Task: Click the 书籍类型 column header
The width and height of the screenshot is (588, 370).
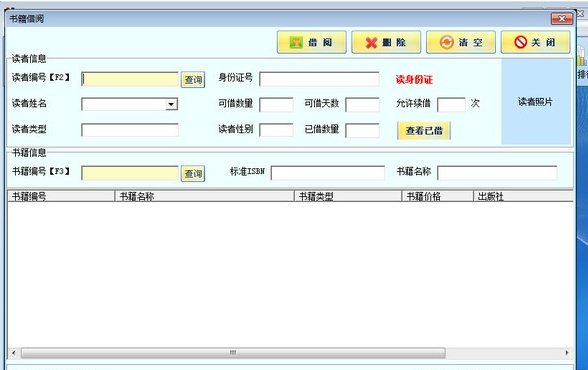Action: click(x=348, y=196)
